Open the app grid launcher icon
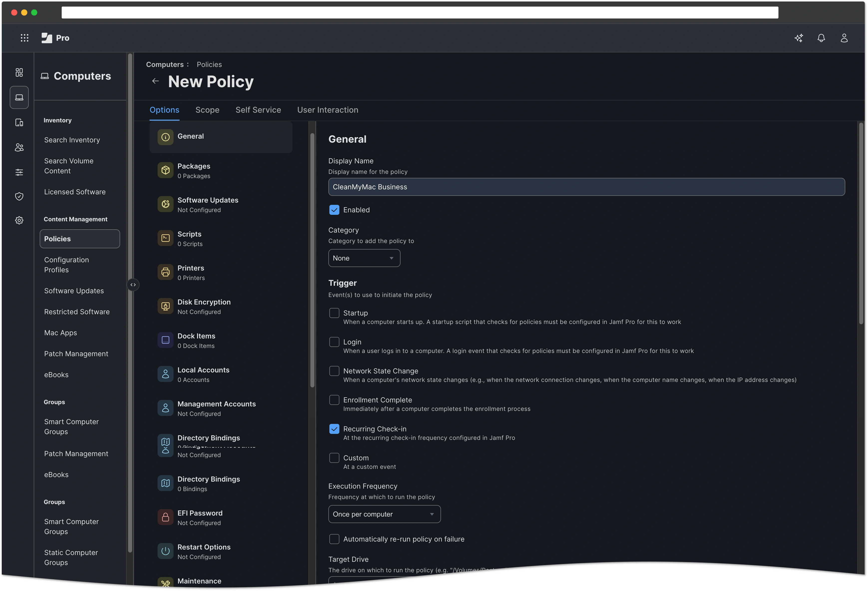The width and height of the screenshot is (868, 591). pos(24,38)
